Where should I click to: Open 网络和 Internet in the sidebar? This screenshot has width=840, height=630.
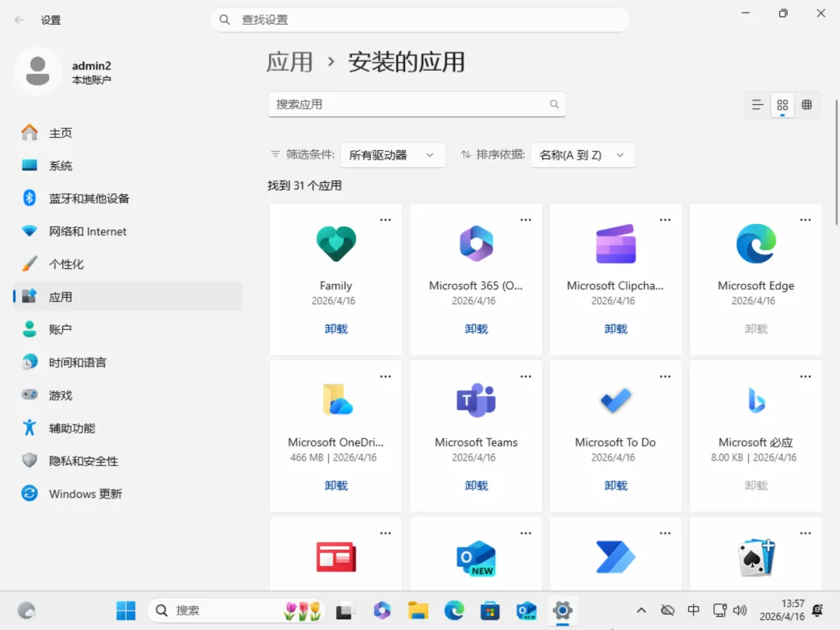point(128,232)
